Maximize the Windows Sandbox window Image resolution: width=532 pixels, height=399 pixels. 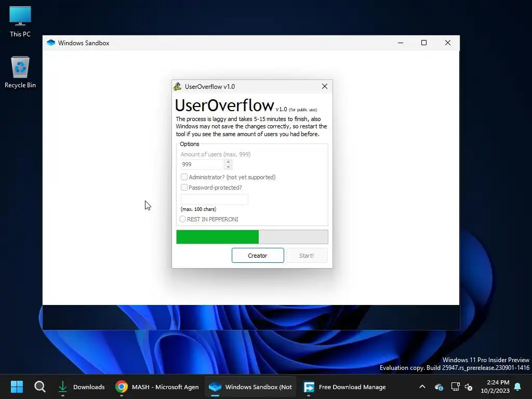(424, 43)
